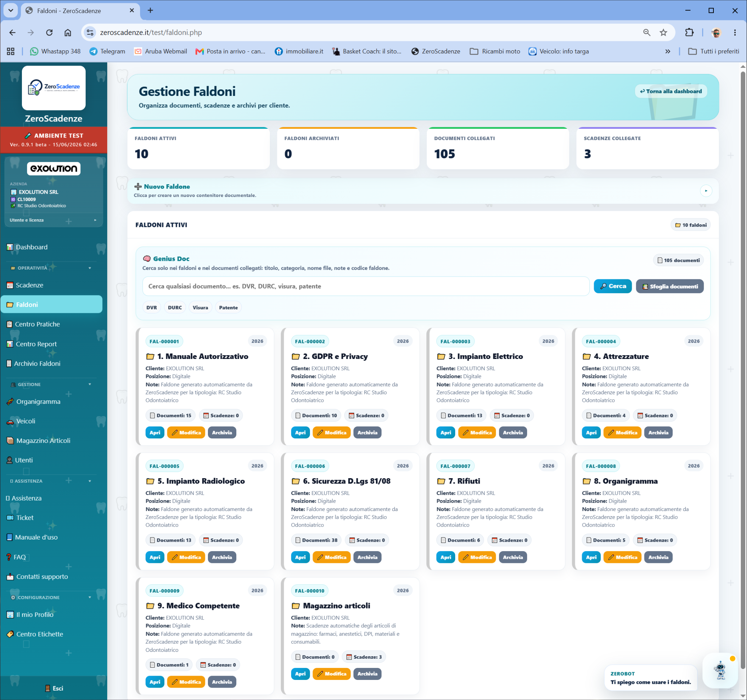Screen dimensions: 747x700
Task: Collapse the OPERATIVITÀ sidebar section
Action: pos(90,268)
